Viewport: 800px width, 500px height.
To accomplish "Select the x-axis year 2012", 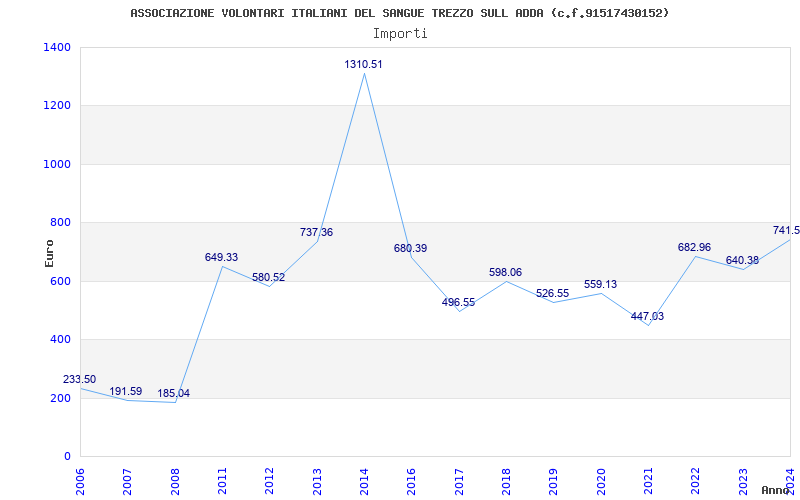I will (x=269, y=481).
